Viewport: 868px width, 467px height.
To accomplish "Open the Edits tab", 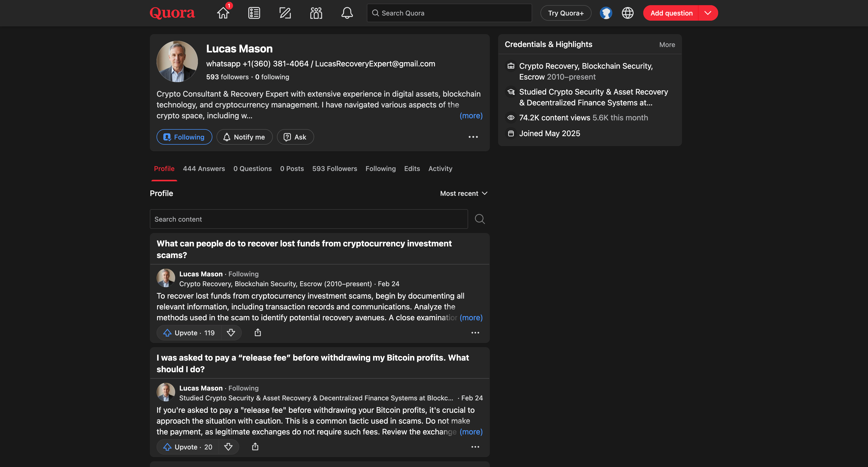I will [412, 169].
